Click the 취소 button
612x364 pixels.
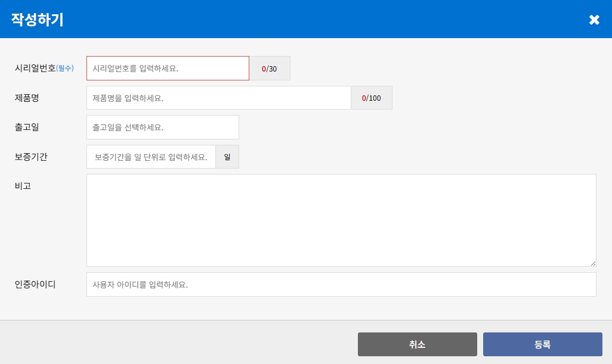417,344
